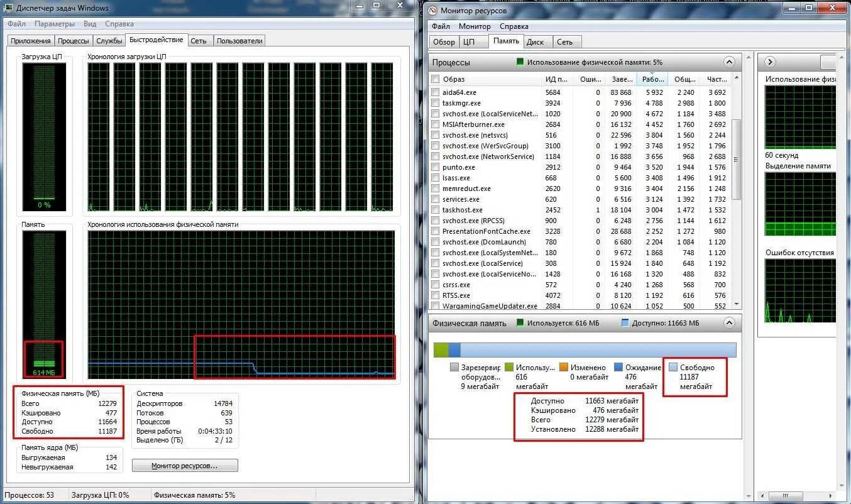The height and width of the screenshot is (504, 851).
Task: Select the WargamingGameUpdater.exe row
Action: point(579,306)
